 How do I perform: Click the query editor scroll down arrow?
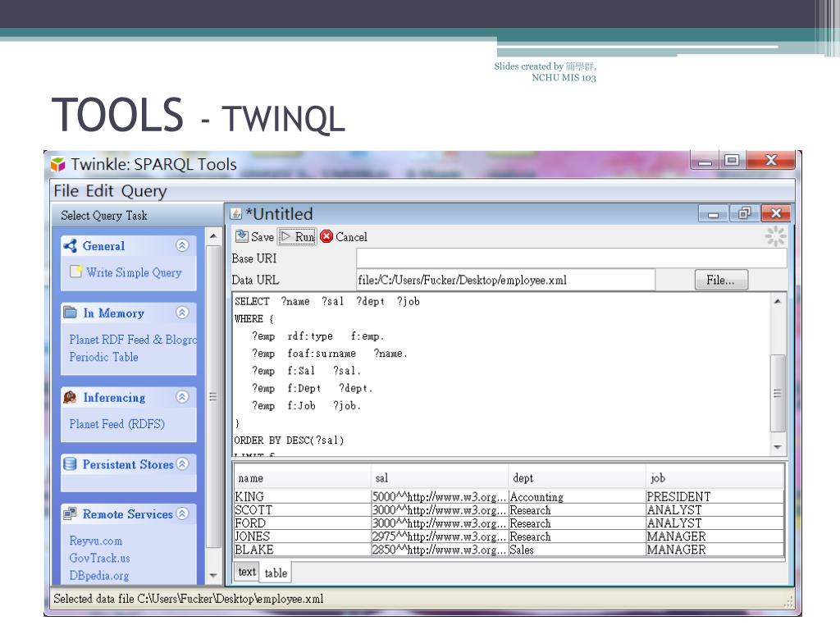778,447
